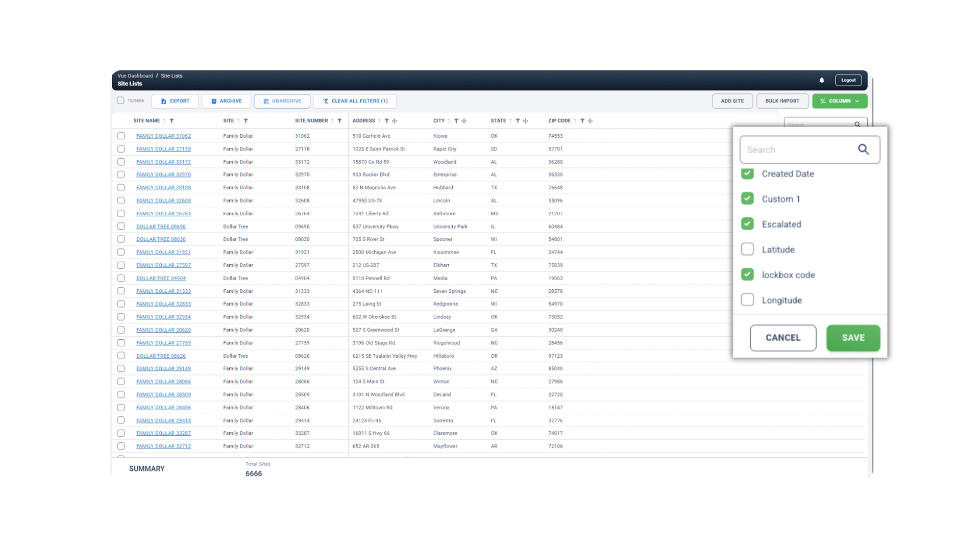The image size is (980, 551).
Task: Enable the Latitude column checkbox
Action: 747,249
